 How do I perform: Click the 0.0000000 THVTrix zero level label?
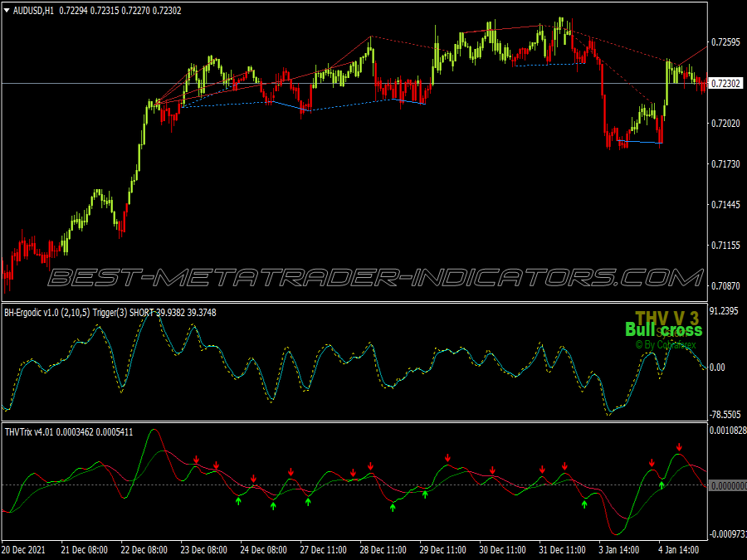[728, 485]
